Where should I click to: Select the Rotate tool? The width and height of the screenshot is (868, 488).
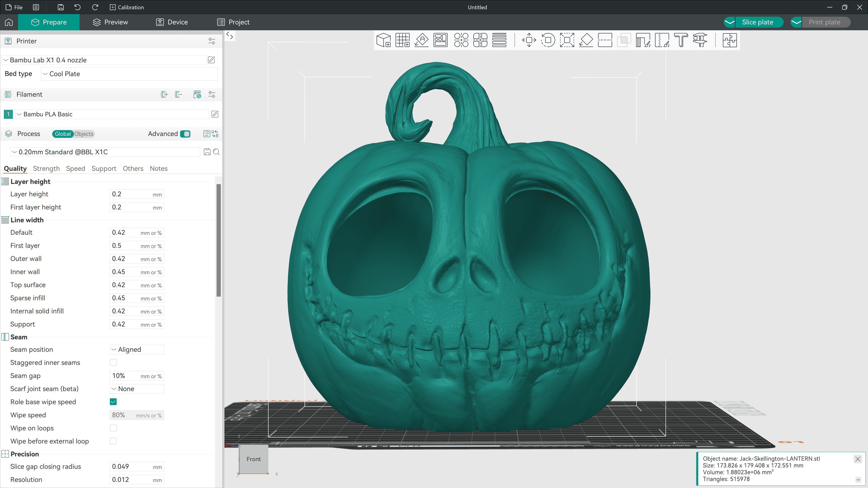[548, 40]
